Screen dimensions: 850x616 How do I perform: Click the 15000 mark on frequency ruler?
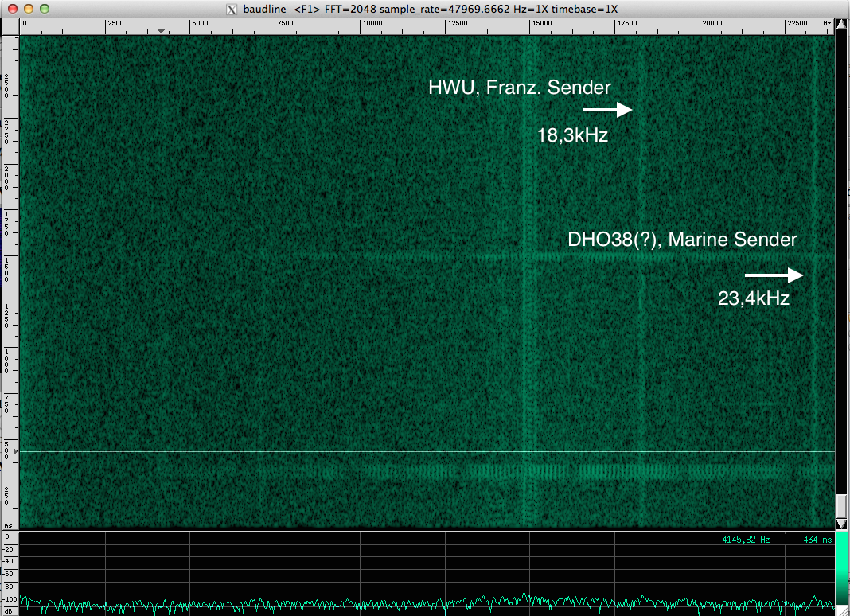click(541, 24)
